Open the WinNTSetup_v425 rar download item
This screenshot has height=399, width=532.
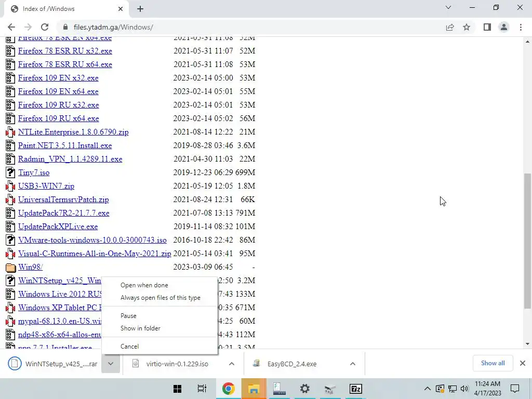[53, 364]
